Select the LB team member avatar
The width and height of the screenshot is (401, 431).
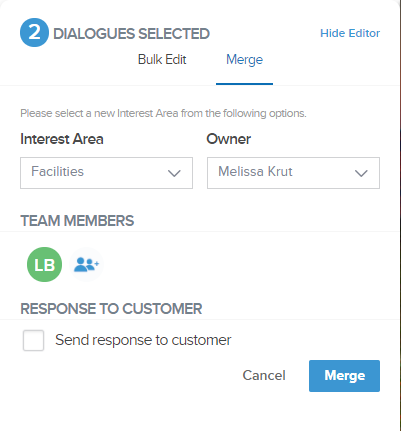point(44,264)
